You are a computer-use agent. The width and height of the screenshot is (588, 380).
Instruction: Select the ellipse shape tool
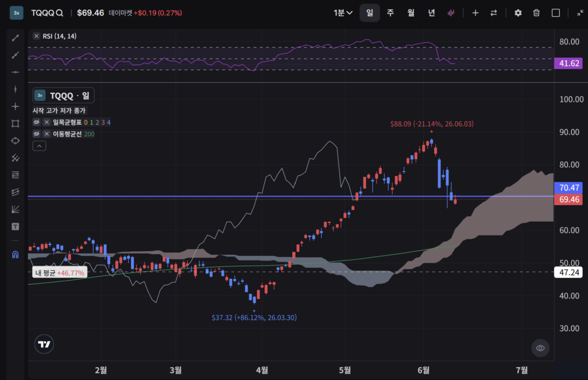pyautogui.click(x=16, y=141)
